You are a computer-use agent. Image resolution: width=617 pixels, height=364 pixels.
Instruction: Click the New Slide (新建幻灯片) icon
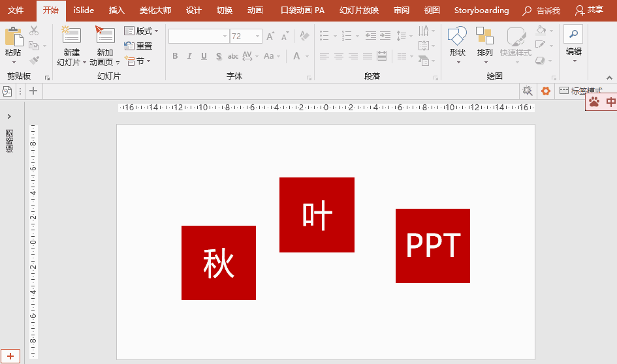click(x=71, y=35)
